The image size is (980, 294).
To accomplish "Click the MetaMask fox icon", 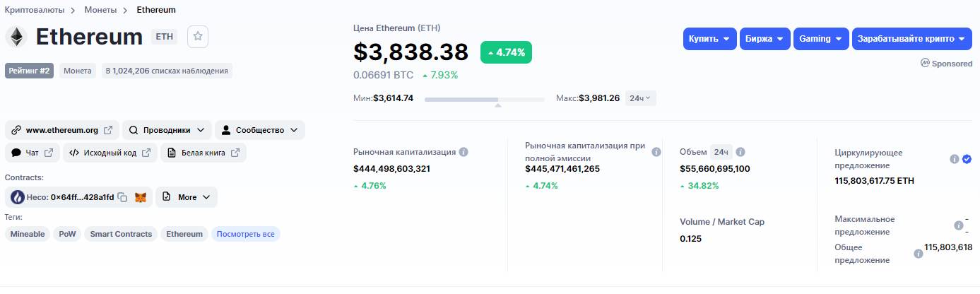I will click(x=141, y=197).
